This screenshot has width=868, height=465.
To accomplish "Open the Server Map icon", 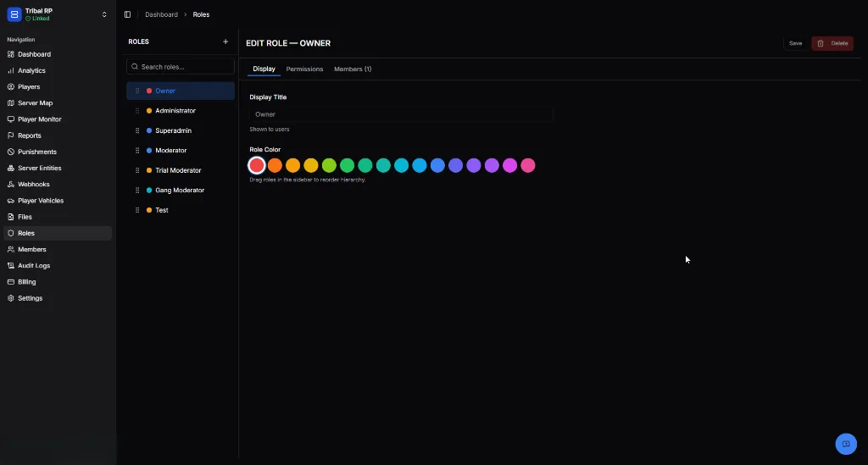I will pos(10,102).
